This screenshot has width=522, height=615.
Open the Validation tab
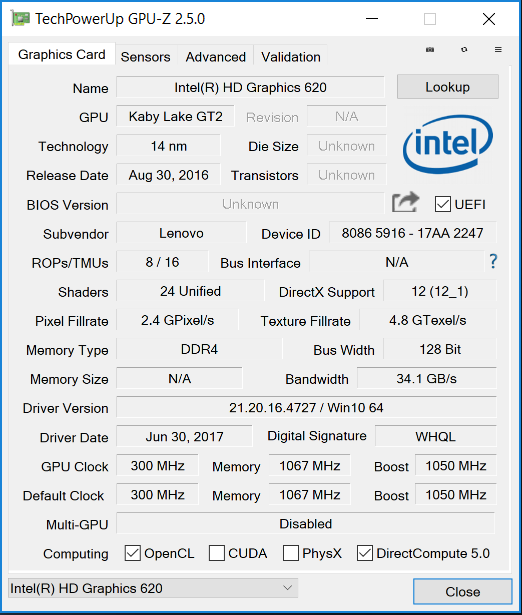[x=291, y=57]
